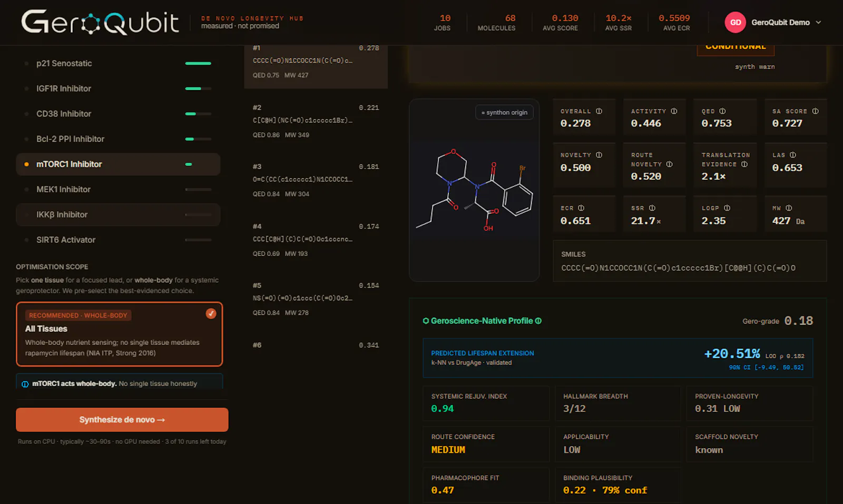Click the ring icon before Geroscience-Native Profile
This screenshot has width=843, height=504.
pos(426,321)
